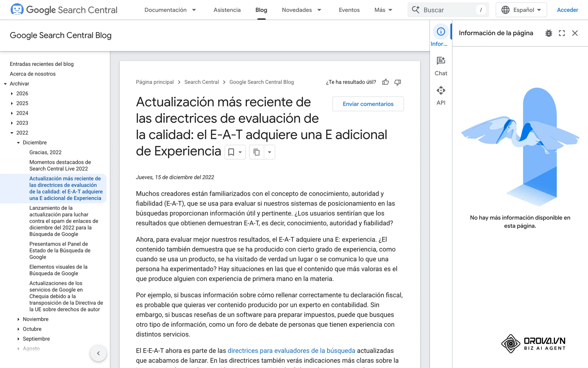Click the thumbs up helpful icon

[x=386, y=82]
